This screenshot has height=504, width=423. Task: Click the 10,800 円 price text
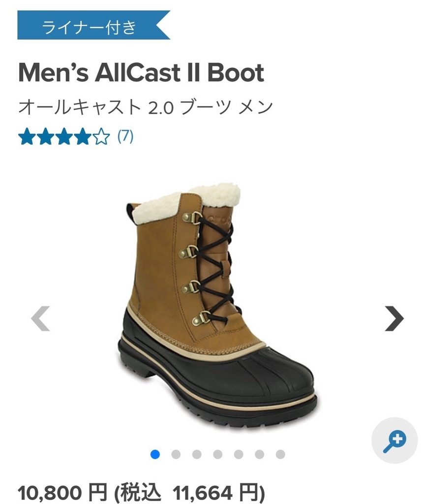tap(62, 493)
